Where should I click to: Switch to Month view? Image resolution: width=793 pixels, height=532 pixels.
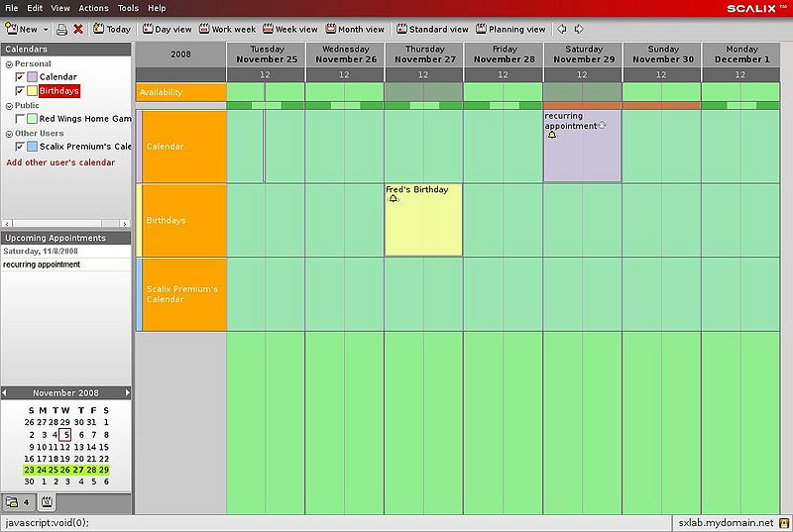pos(355,29)
